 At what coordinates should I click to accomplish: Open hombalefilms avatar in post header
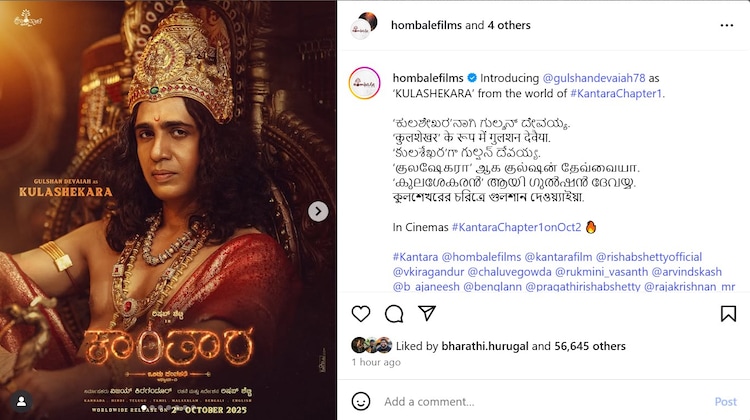(362, 26)
